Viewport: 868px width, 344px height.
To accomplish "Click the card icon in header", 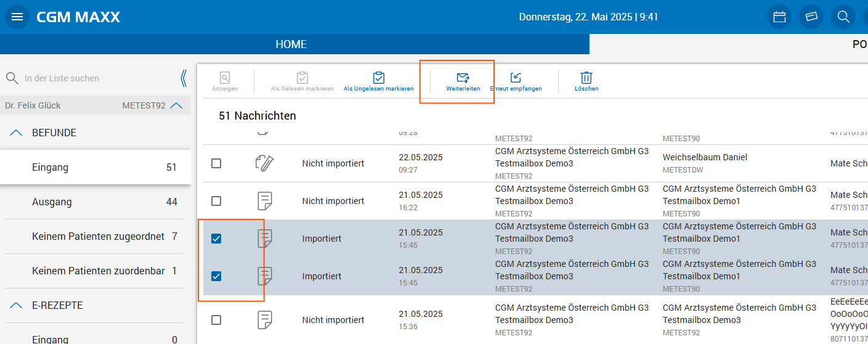I will point(811,17).
